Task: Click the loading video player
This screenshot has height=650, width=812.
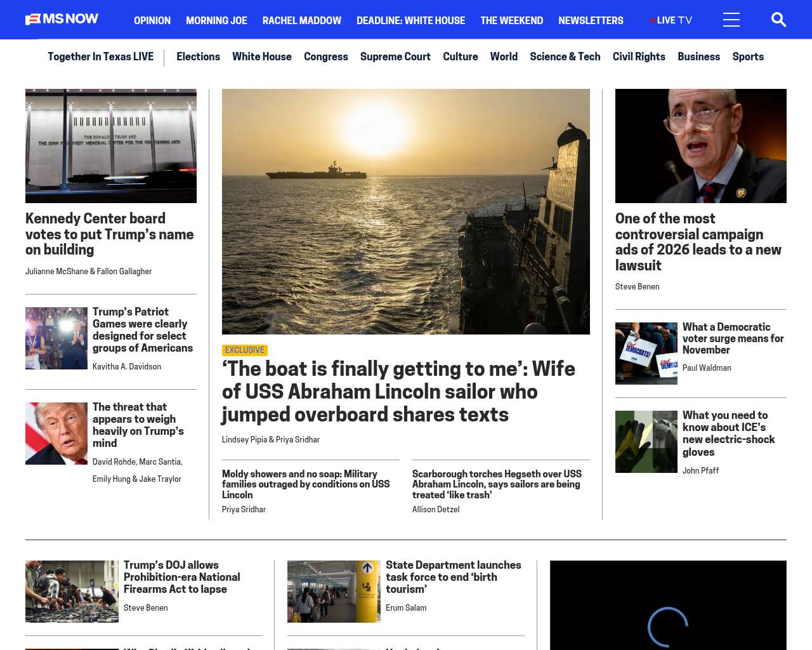Action: pos(668,606)
